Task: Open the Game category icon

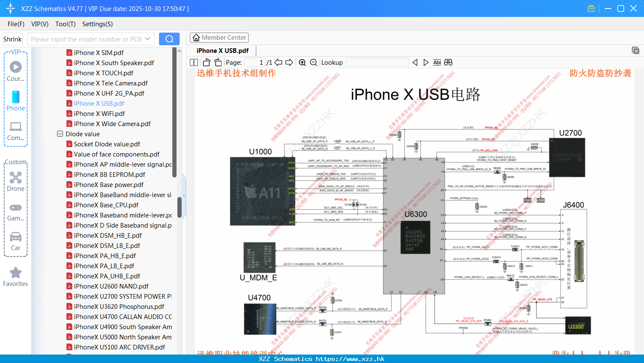Action: [16, 212]
